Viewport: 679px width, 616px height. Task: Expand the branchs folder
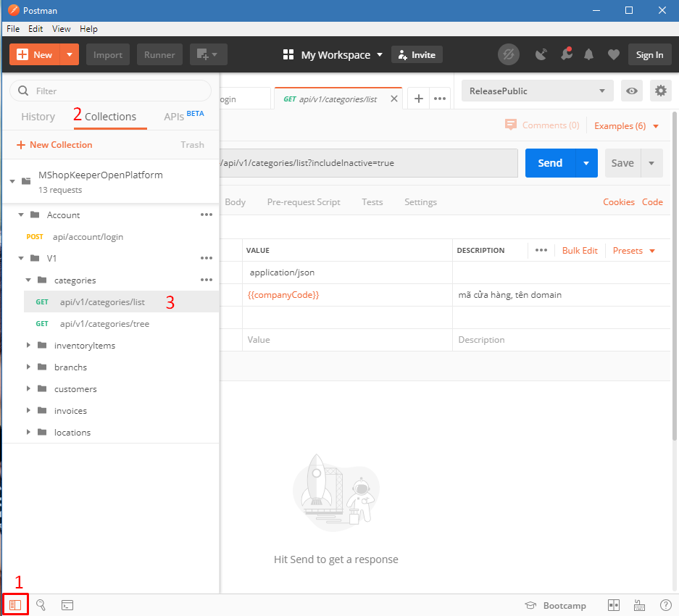28,367
